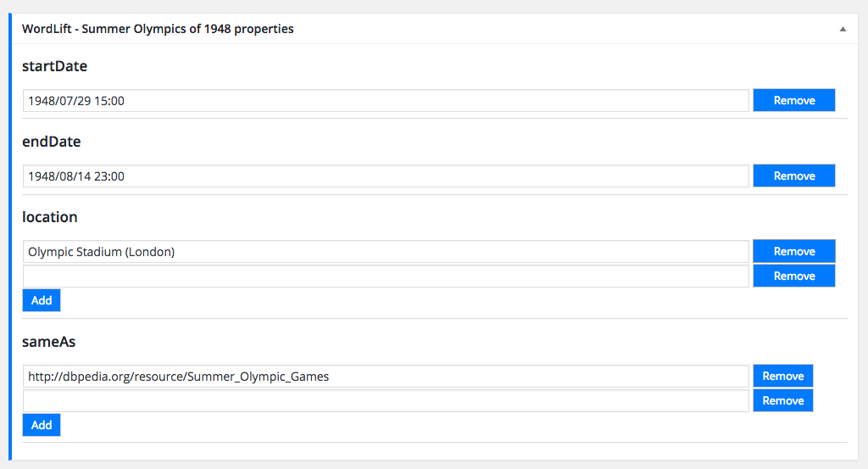The width and height of the screenshot is (868, 469).
Task: Remove the empty location row
Action: [793, 276]
